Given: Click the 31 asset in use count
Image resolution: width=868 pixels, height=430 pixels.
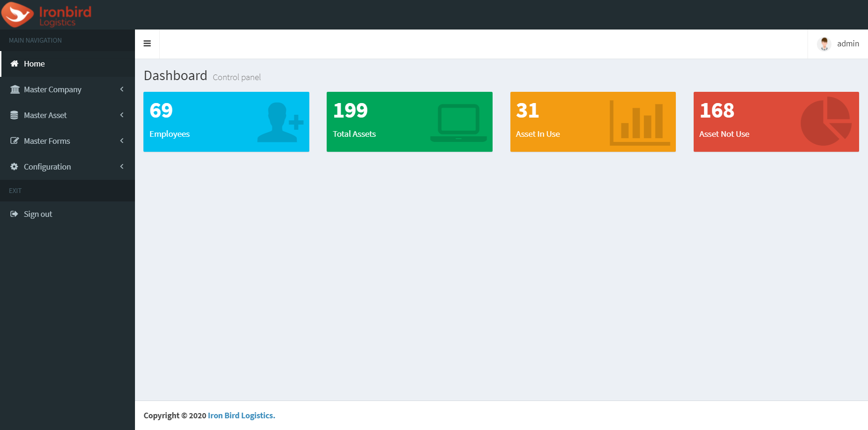Looking at the screenshot, I should (528, 111).
